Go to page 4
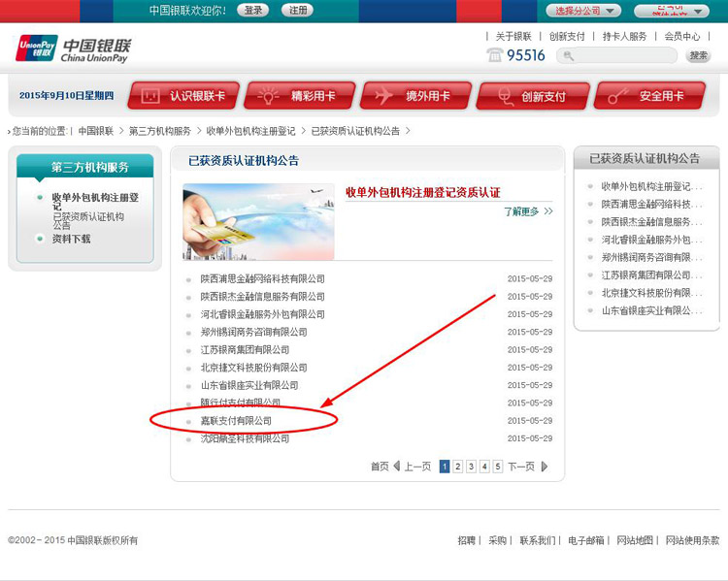 click(x=484, y=467)
